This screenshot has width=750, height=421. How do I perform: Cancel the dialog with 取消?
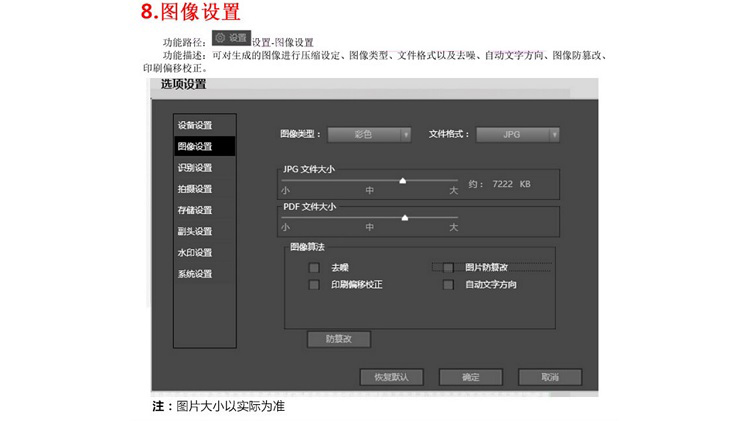550,377
